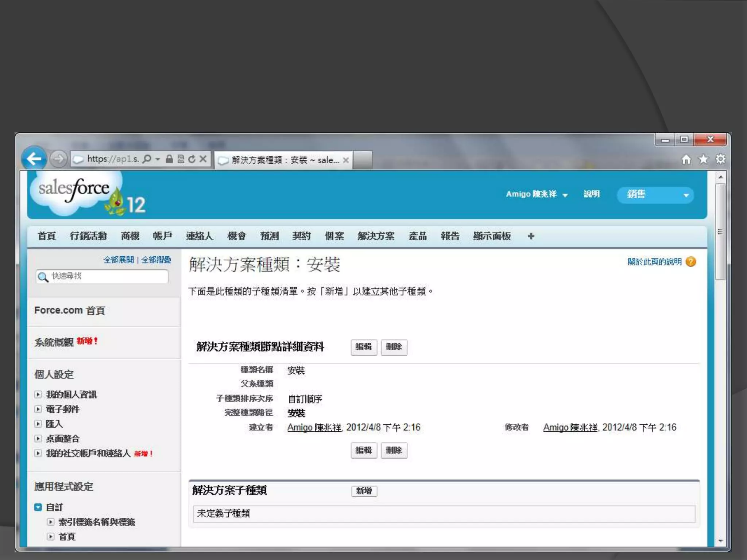This screenshot has width=747, height=560.
Task: Collapse the 自訂 section in sidebar
Action: tap(38, 507)
